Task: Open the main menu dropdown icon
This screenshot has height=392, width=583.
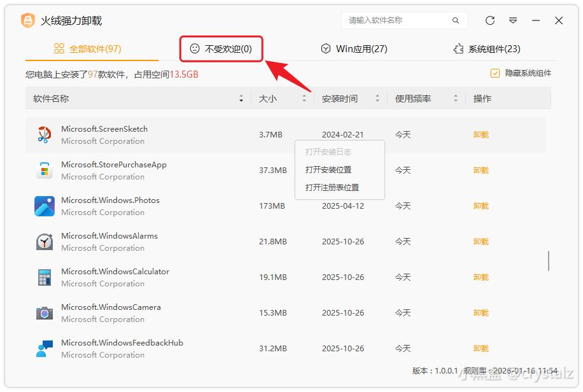Action: click(513, 20)
